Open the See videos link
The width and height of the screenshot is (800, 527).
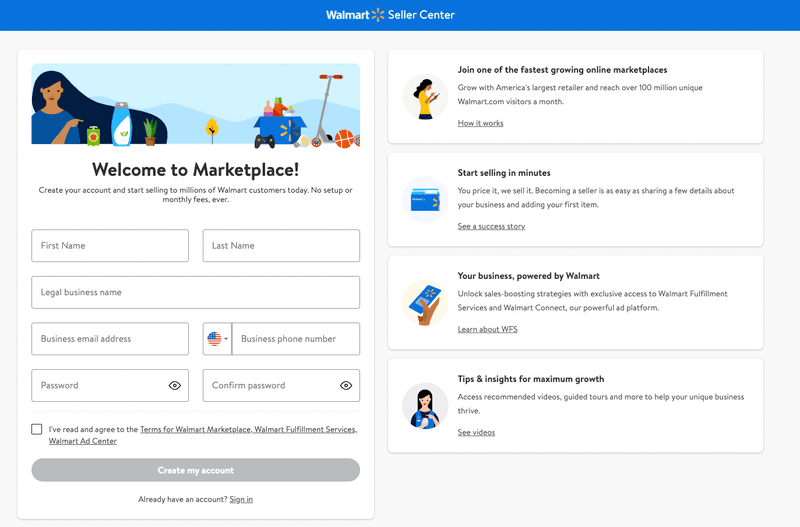point(476,432)
